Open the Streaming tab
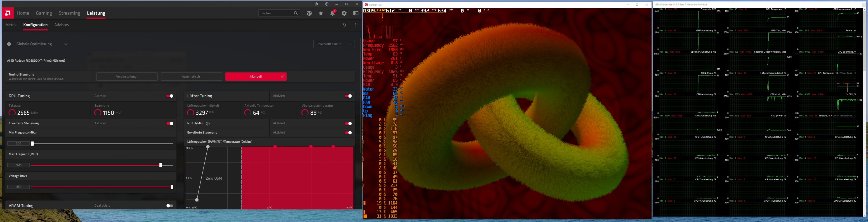Image resolution: width=868 pixels, height=222 pixels. [x=69, y=13]
